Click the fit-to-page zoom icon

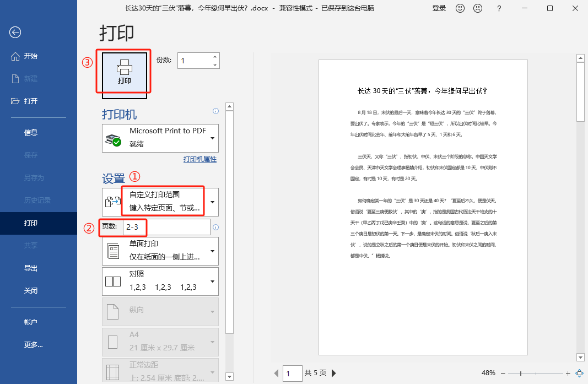click(x=580, y=372)
